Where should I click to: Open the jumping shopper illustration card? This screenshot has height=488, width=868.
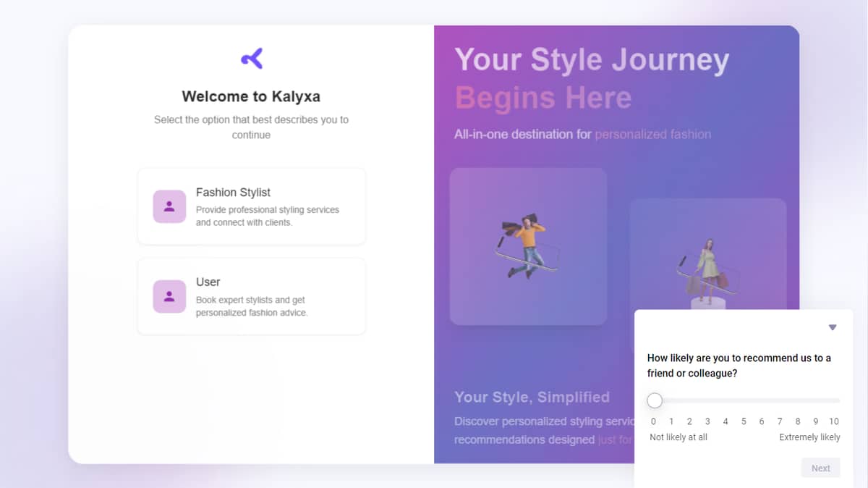tap(528, 246)
